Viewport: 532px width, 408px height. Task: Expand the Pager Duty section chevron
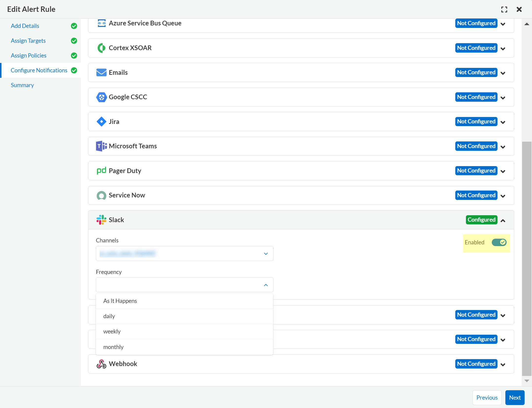[503, 171]
